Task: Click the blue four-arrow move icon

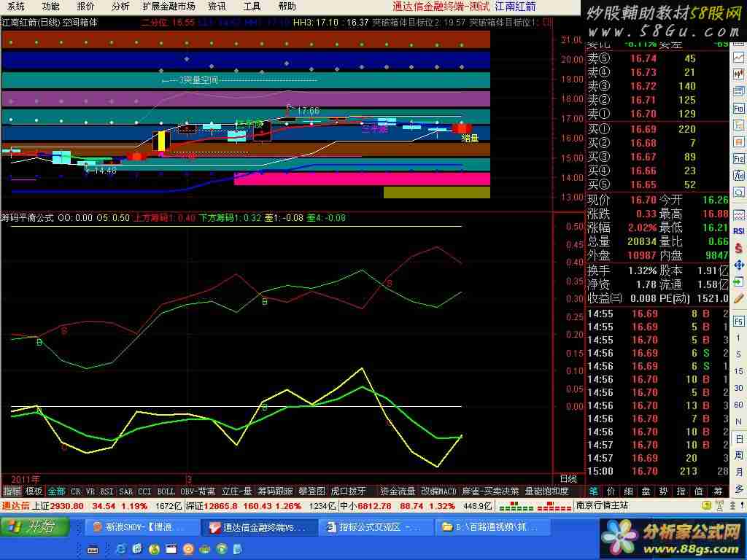Action: [x=739, y=265]
